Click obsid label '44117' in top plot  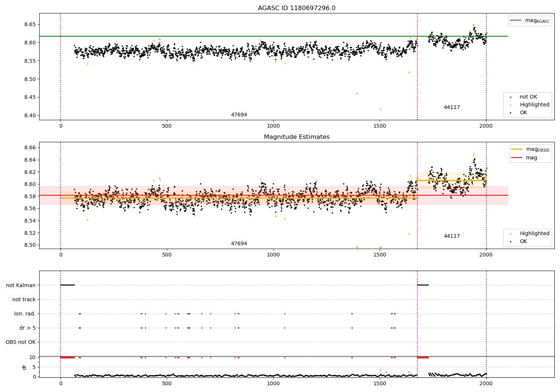tap(452, 108)
